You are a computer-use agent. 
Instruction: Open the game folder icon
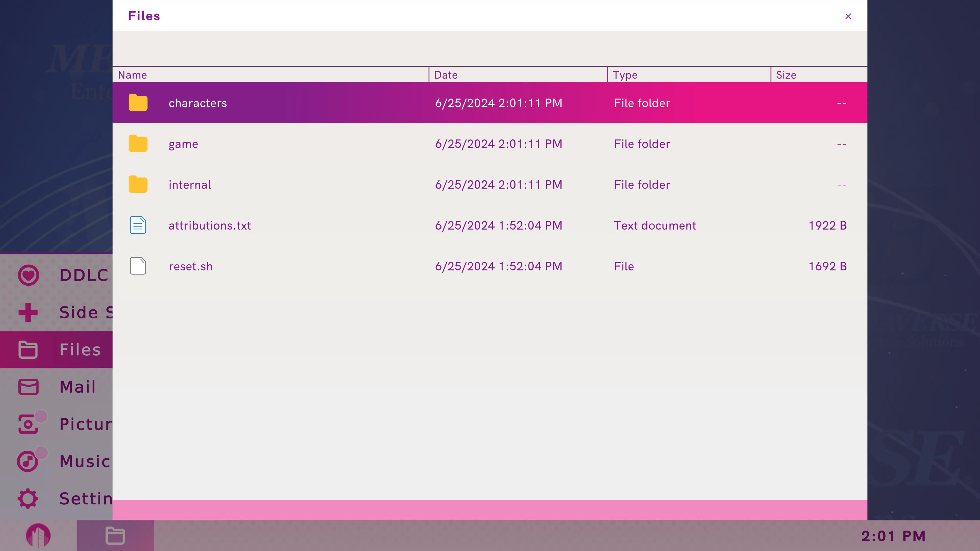point(138,143)
